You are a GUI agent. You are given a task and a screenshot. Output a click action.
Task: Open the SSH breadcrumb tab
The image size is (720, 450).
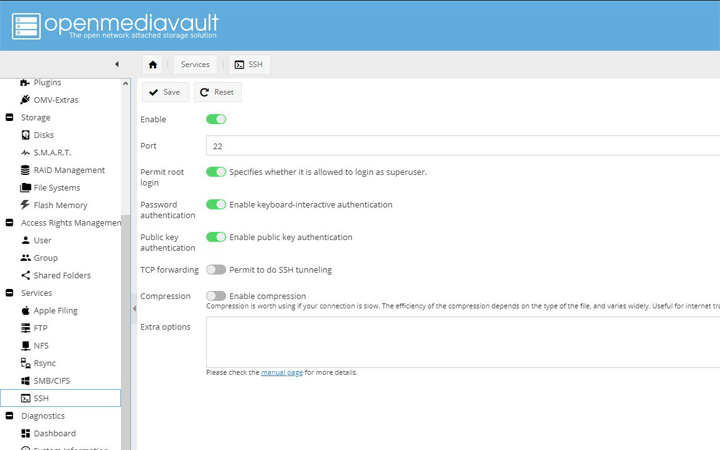click(x=250, y=65)
